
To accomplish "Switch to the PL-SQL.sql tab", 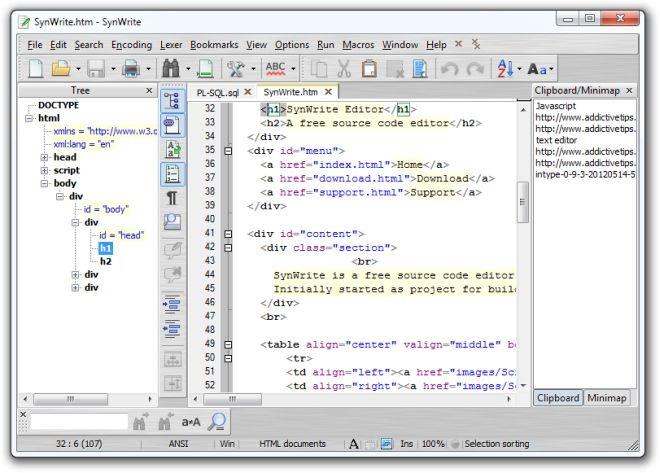I will [x=218, y=92].
